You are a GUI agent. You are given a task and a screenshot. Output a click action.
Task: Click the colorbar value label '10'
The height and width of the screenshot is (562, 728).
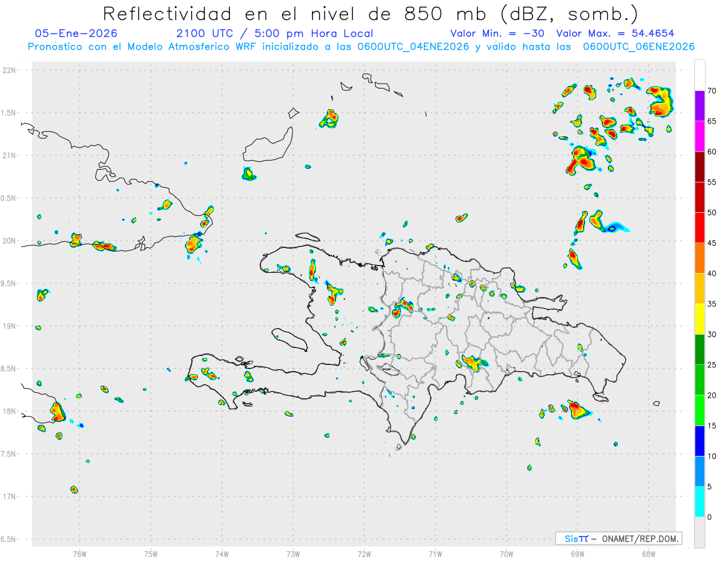(713, 457)
